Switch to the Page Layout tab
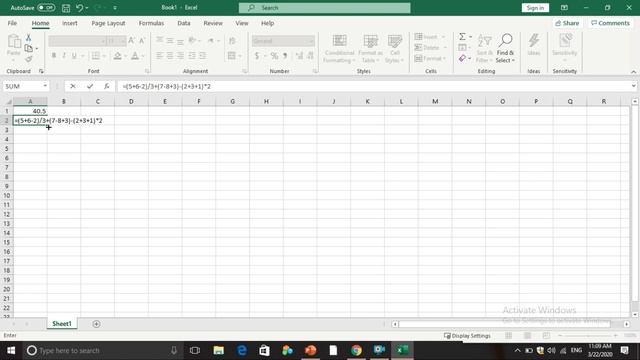This screenshot has height=360, width=640. 108,23
